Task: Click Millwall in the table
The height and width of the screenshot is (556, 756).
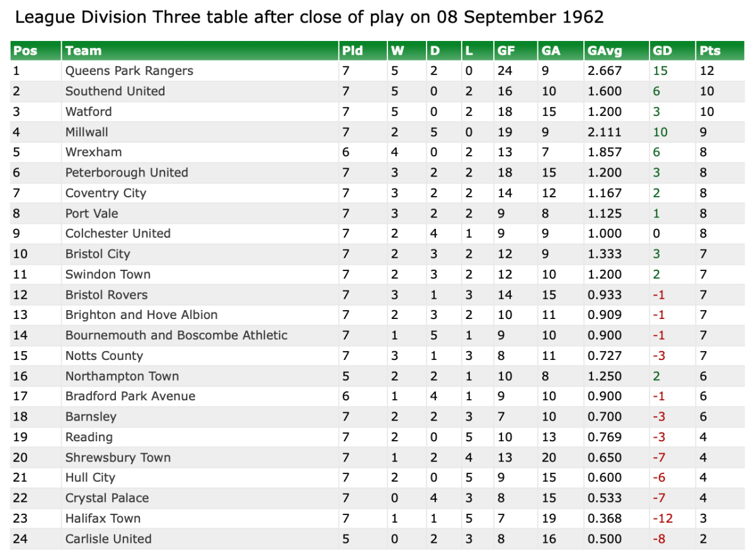Action: [x=87, y=132]
